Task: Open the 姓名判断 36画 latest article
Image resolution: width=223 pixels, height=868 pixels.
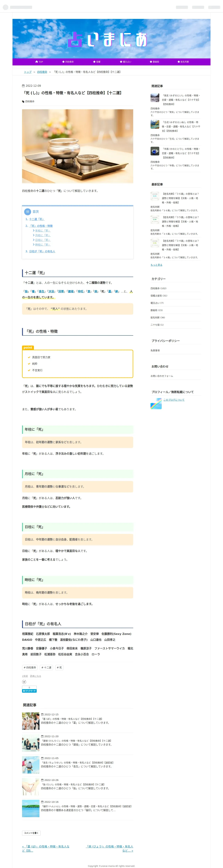Action: tap(180, 198)
